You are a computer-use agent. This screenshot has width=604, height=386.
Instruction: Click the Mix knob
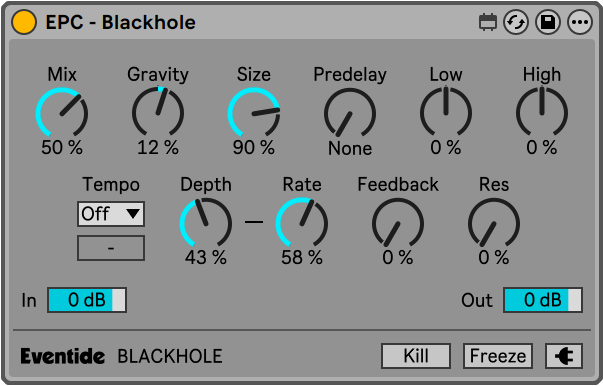click(62, 112)
